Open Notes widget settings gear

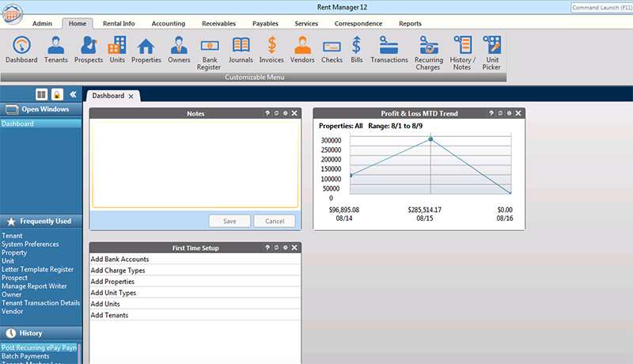(x=286, y=113)
